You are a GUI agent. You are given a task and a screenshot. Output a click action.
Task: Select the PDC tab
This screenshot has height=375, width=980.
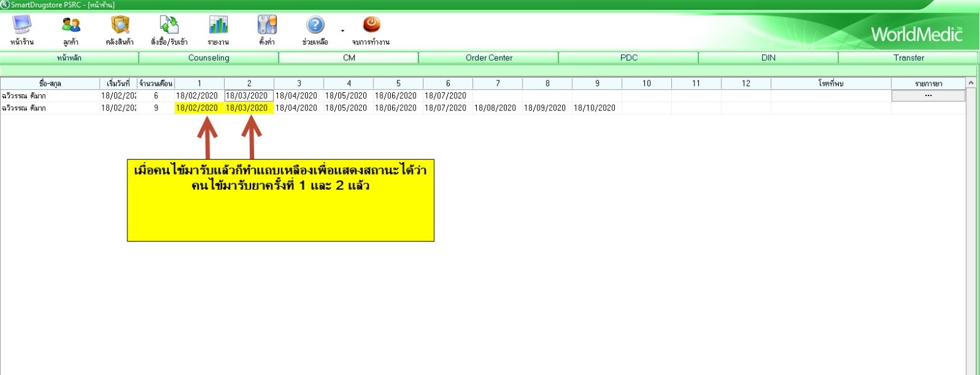(628, 58)
